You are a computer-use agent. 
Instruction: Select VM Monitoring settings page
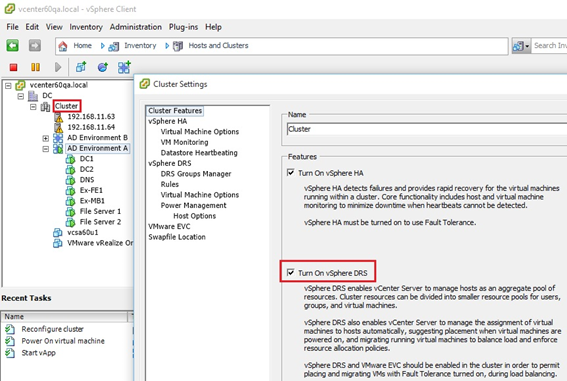click(184, 142)
